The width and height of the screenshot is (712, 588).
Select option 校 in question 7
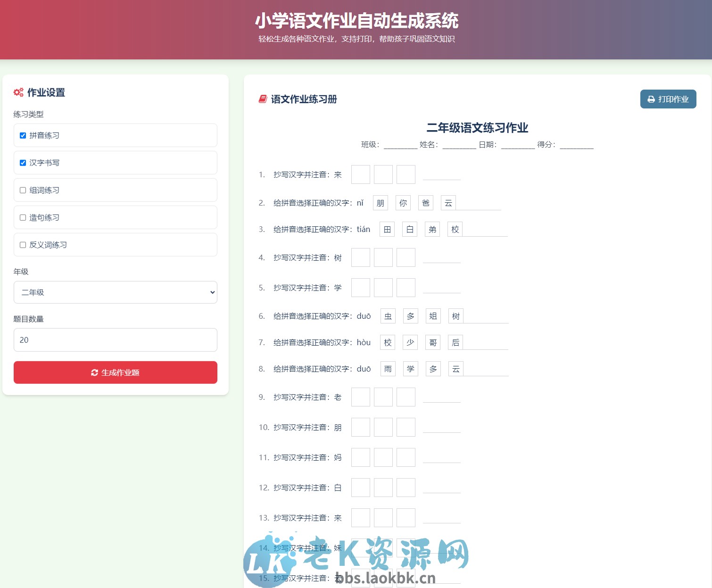pyautogui.click(x=388, y=342)
